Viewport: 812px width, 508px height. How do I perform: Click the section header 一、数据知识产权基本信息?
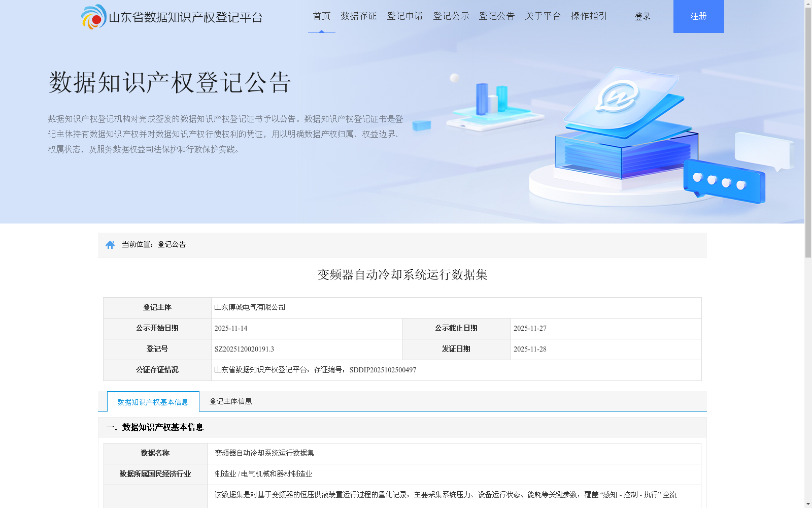(155, 427)
